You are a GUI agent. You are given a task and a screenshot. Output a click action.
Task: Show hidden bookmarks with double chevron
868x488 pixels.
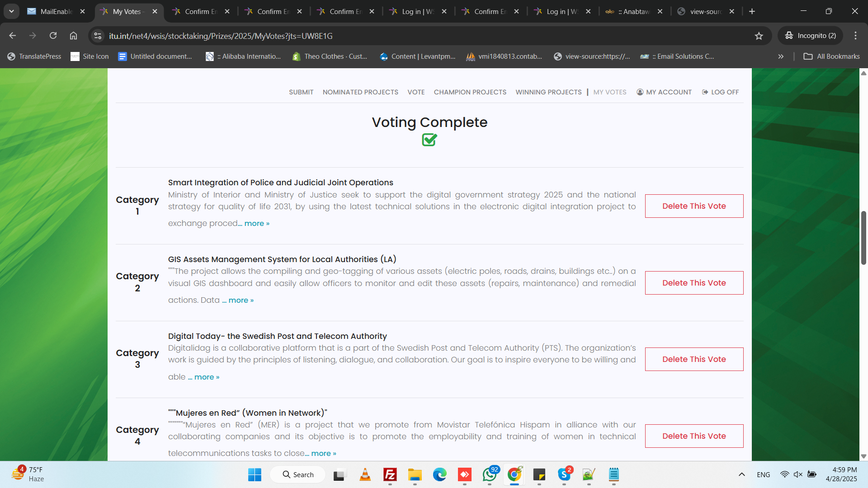(781, 56)
